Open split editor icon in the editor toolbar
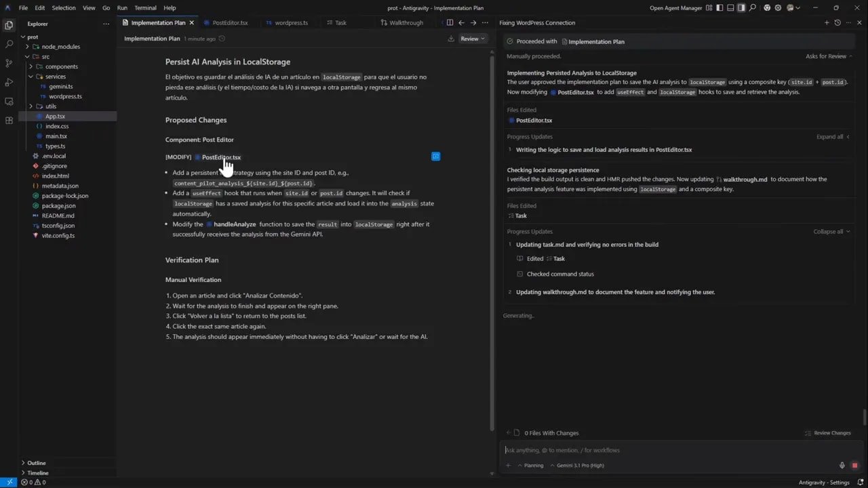This screenshot has width=868, height=488. pyautogui.click(x=450, y=22)
